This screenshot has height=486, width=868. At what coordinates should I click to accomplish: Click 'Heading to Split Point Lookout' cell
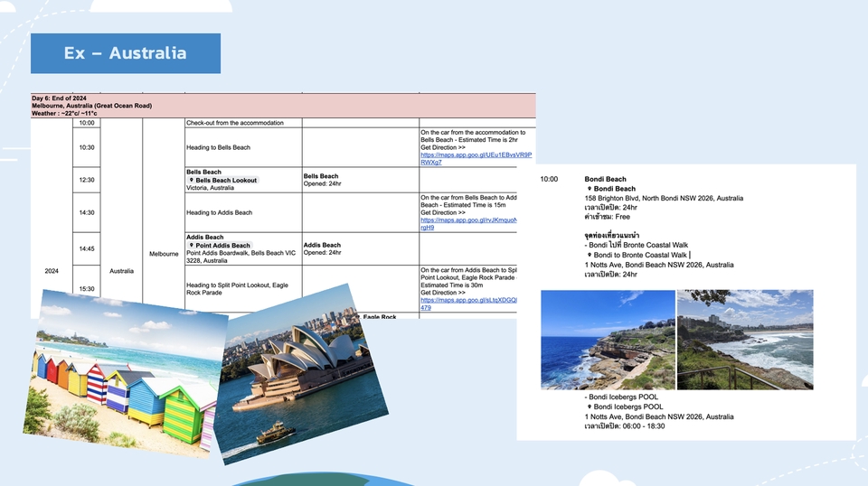243,288
